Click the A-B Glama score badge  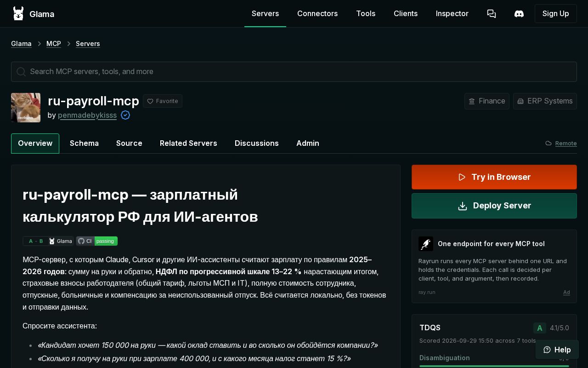point(48,241)
